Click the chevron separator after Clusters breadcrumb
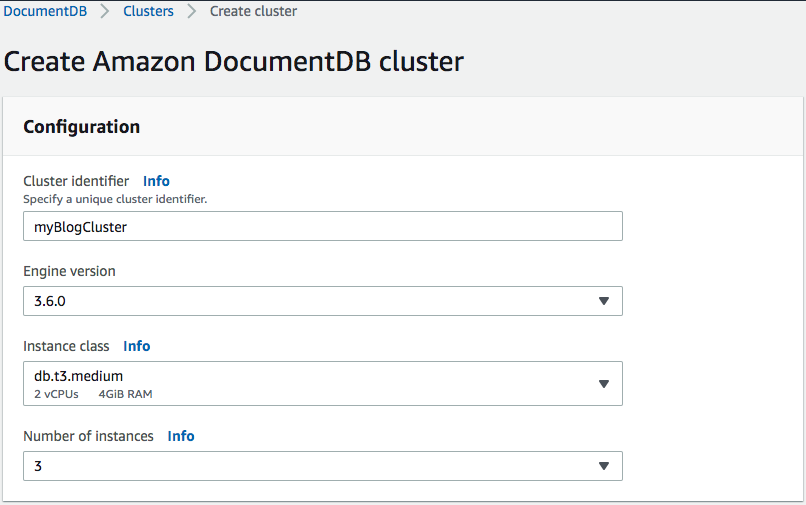 pos(192,11)
